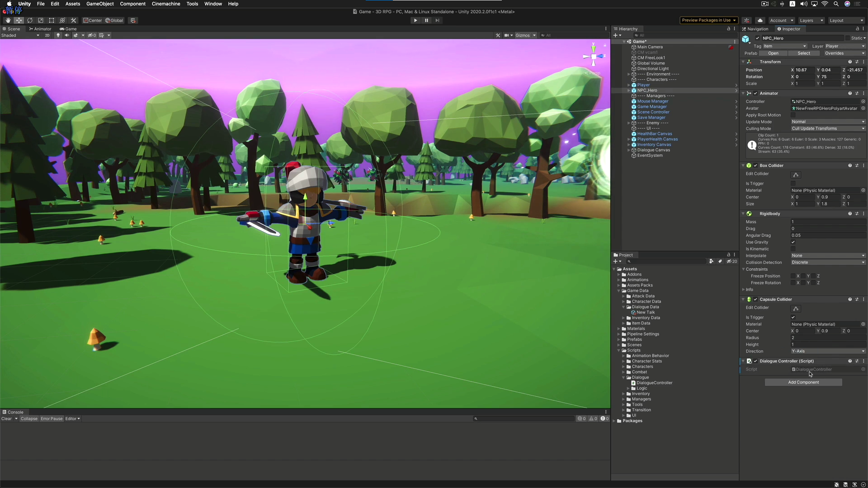The image size is (868, 488).
Task: Switch to the Animator tab
Action: tap(40, 28)
